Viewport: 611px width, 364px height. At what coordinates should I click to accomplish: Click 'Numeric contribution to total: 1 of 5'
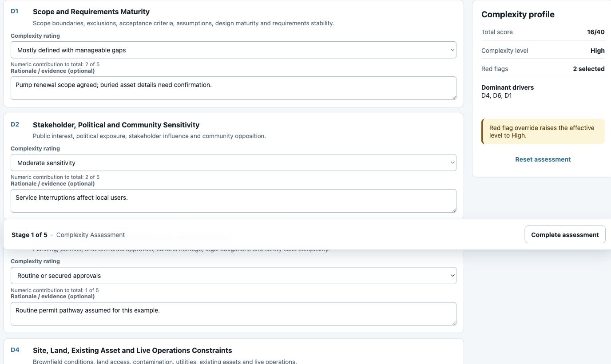[55, 290]
